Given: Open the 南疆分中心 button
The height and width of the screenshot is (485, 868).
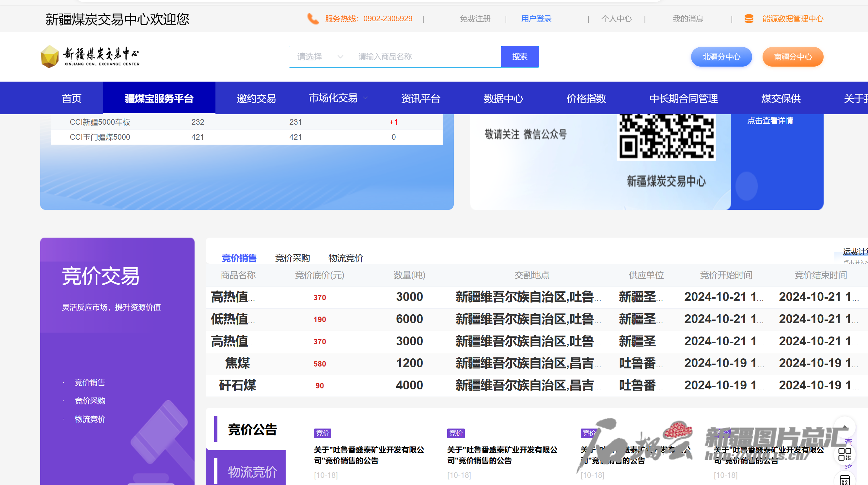Looking at the screenshot, I should click(793, 56).
